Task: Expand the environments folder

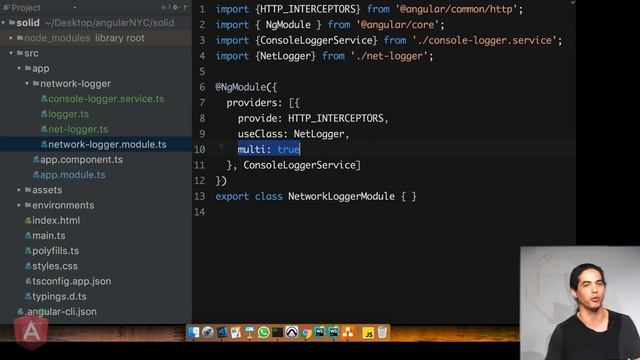Action: click(19, 205)
